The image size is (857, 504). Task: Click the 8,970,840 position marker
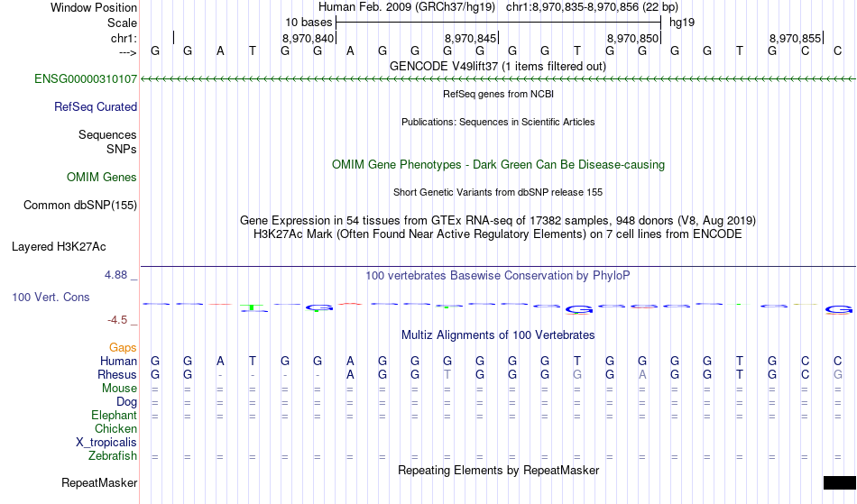tap(309, 38)
